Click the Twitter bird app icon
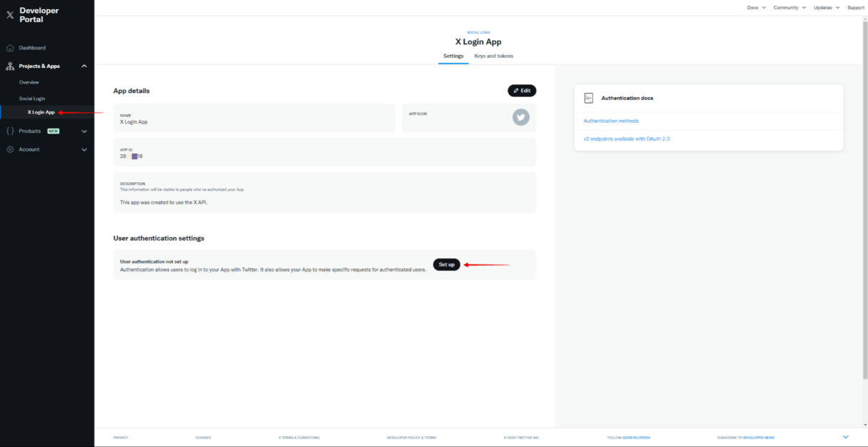This screenshot has width=868, height=447. (x=520, y=117)
